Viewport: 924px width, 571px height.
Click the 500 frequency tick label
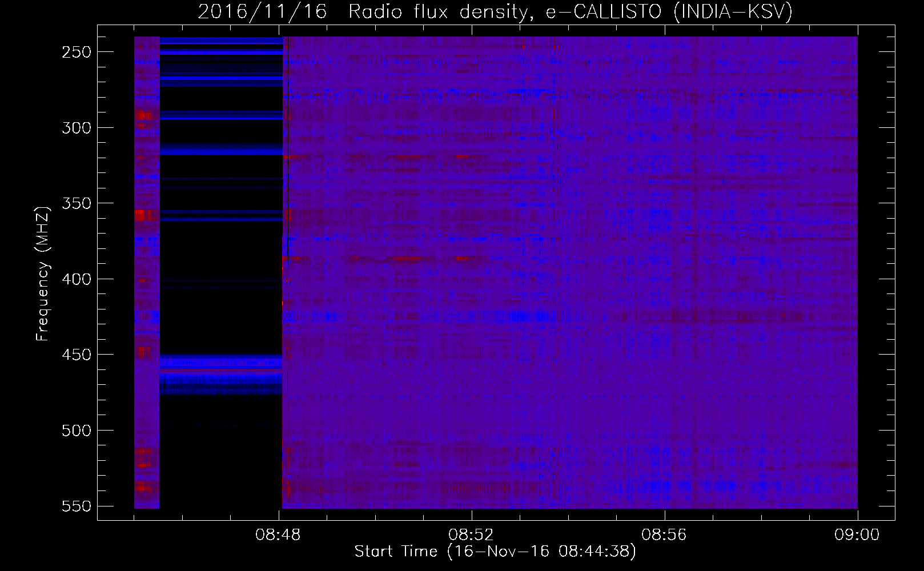[x=77, y=431]
